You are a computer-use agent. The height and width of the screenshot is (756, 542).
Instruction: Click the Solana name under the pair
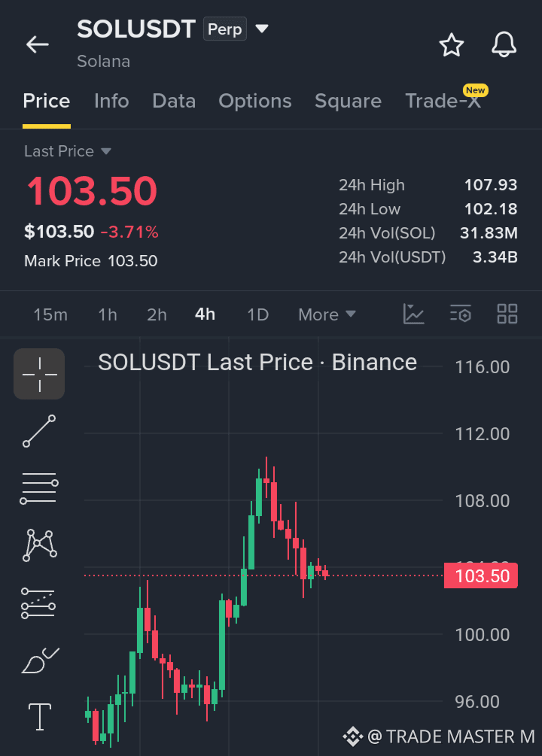coord(103,61)
